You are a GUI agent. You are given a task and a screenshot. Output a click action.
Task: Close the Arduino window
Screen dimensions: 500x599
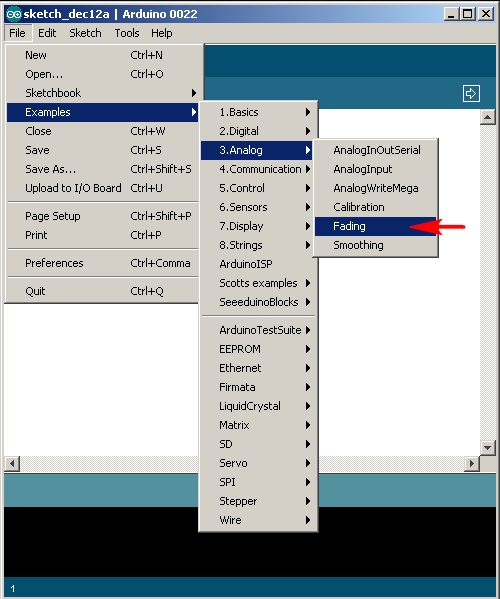pyautogui.click(x=486, y=14)
